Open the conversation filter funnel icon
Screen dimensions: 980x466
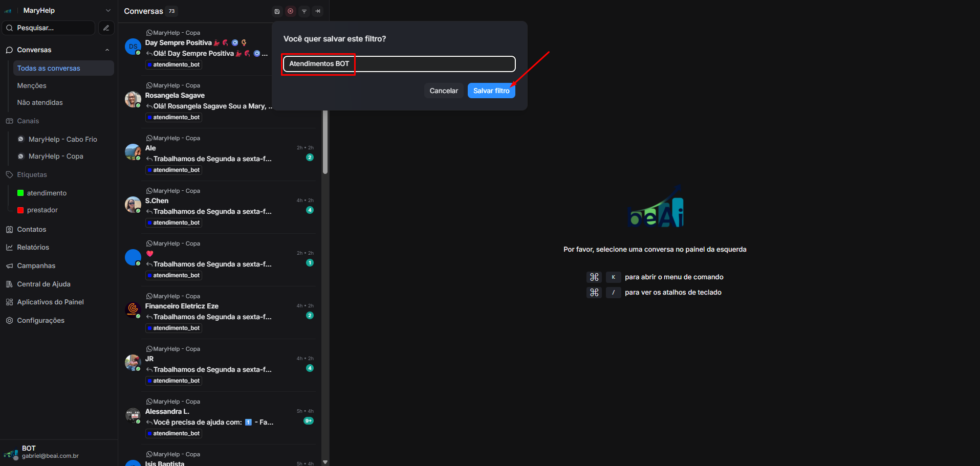point(304,11)
